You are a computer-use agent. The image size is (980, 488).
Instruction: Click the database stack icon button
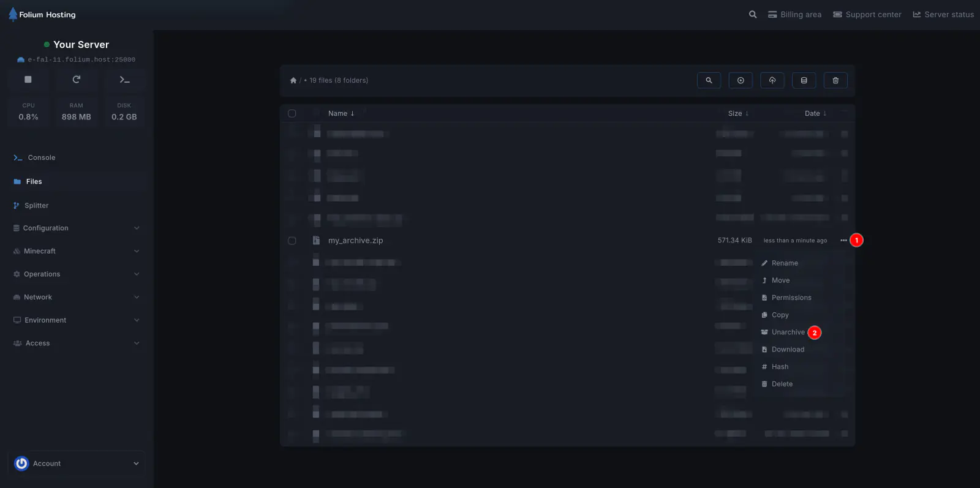click(x=804, y=80)
